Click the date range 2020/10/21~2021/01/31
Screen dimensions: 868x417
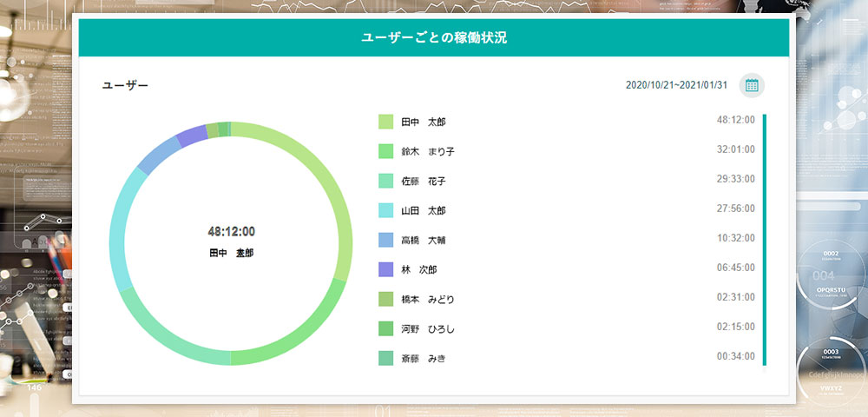676,85
